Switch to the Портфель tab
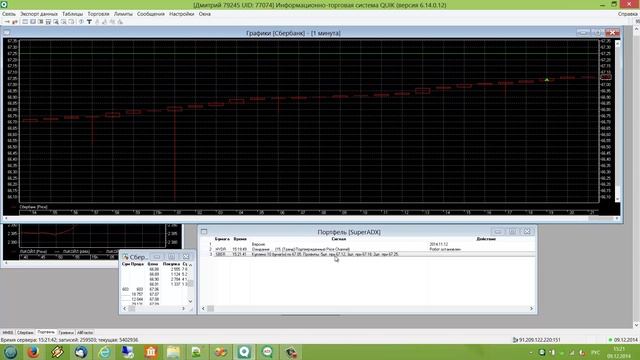 coord(46,332)
